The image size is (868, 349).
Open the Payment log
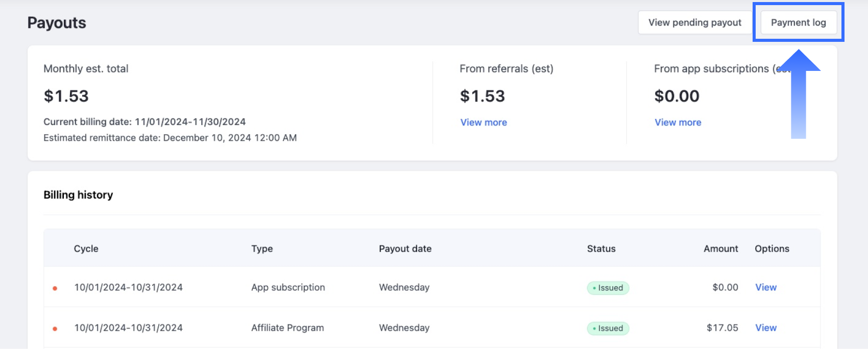(798, 22)
